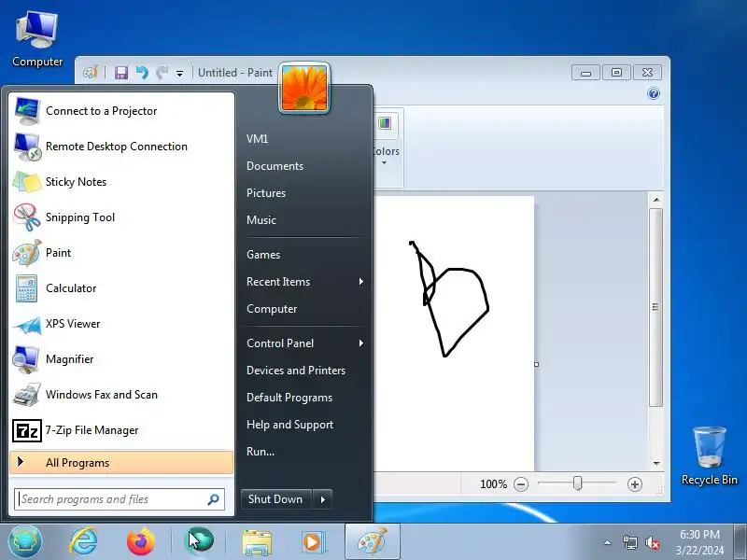This screenshot has width=747, height=560.
Task: Launch Firefox from the taskbar
Action: pyautogui.click(x=141, y=542)
